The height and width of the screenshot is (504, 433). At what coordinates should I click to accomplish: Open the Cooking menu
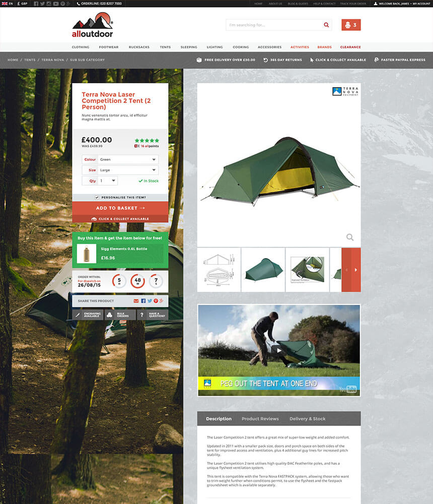tap(241, 47)
